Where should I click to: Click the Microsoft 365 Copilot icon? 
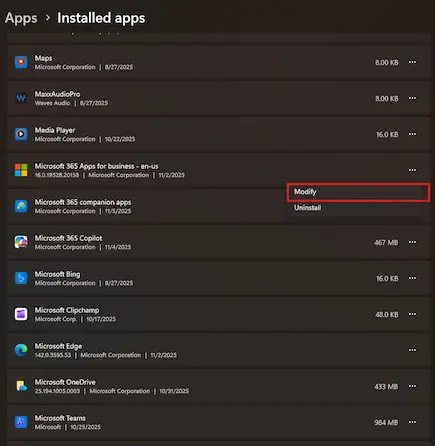point(21,242)
